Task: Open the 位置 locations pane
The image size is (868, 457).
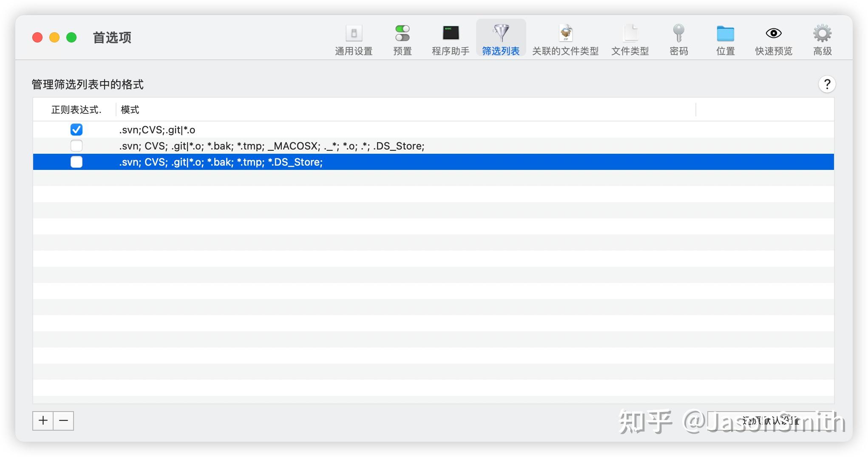Action: point(725,39)
